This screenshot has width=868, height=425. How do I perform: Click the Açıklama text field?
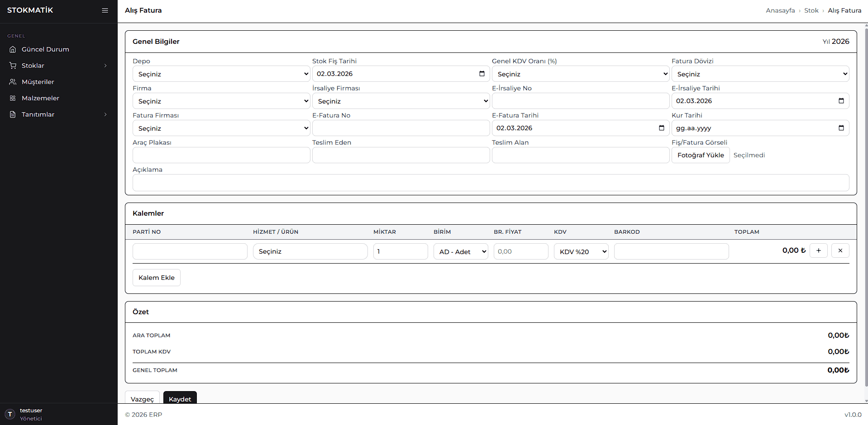[x=491, y=183]
